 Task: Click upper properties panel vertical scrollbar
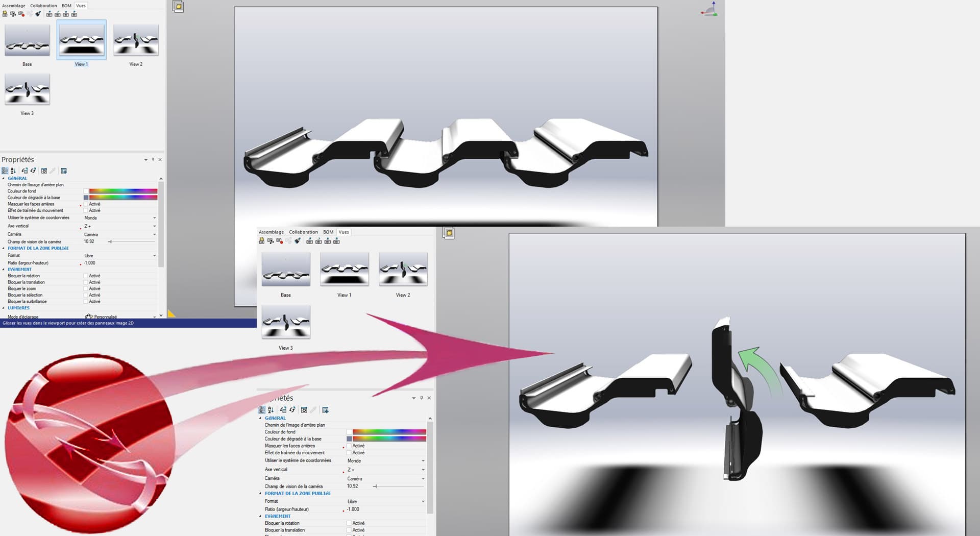[161, 225]
